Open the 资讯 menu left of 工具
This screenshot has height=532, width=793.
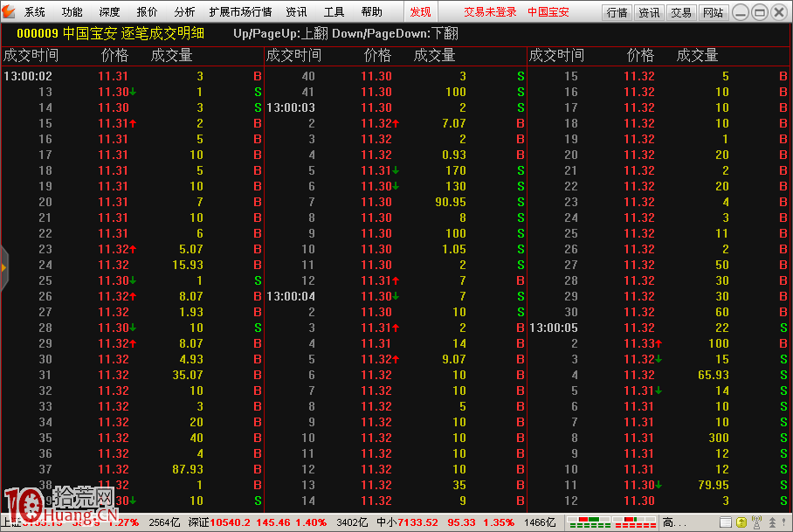click(296, 11)
